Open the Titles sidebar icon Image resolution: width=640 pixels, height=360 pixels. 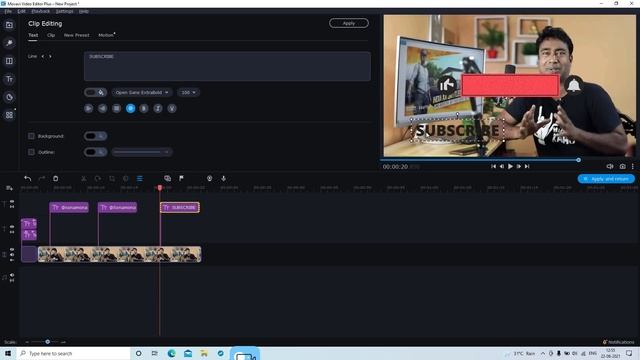9,79
